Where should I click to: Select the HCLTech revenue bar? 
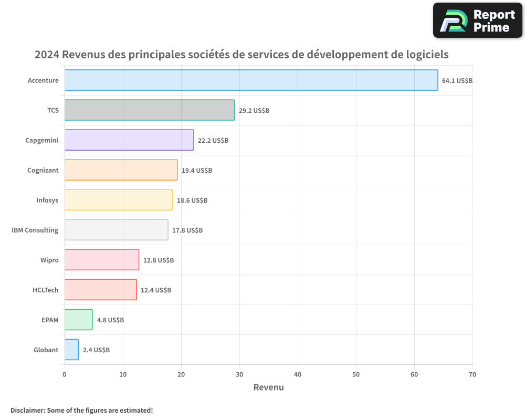point(100,290)
